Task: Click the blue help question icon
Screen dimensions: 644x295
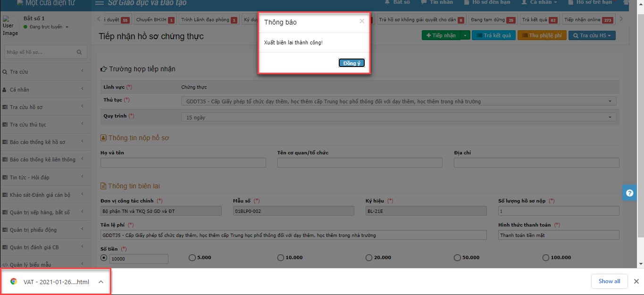Action: point(629,193)
